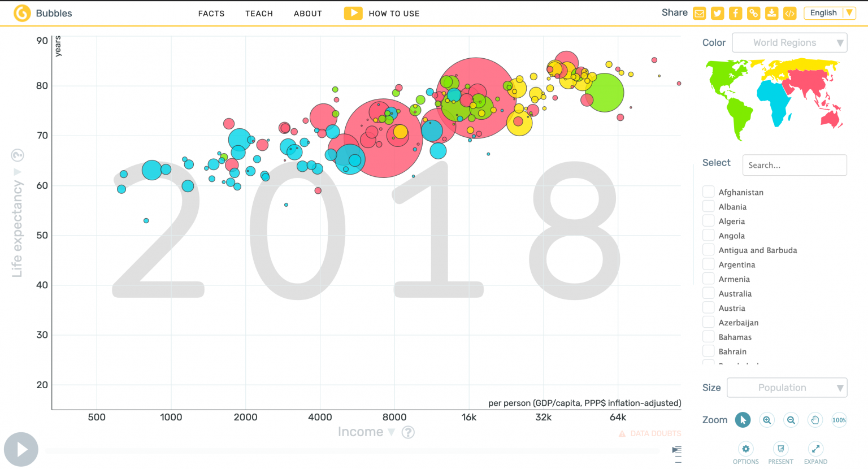This screenshot has width=868, height=469.
Task: Check the Afghanistan checkbox
Action: point(708,192)
